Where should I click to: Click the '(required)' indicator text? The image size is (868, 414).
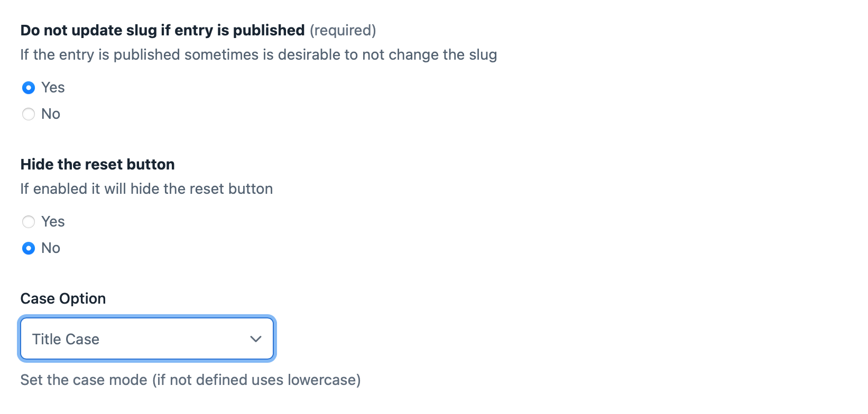(x=343, y=31)
